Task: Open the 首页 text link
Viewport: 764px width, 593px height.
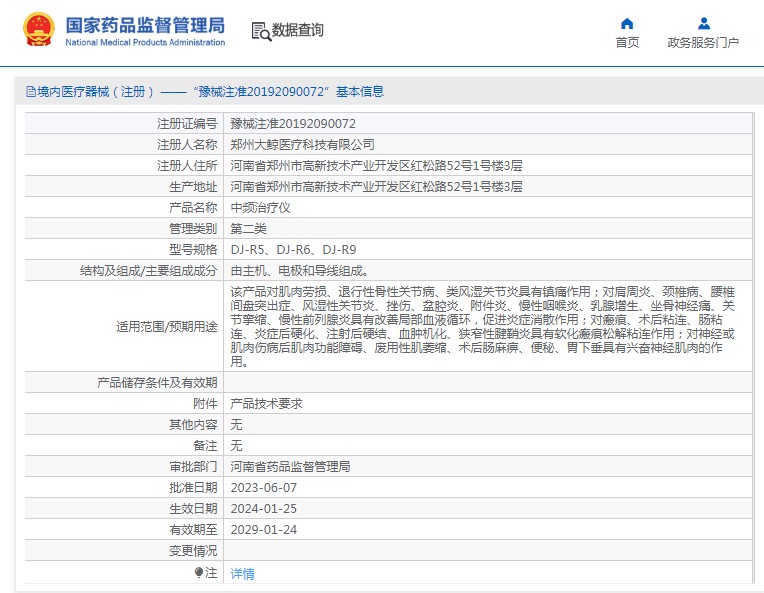Action: pyautogui.click(x=627, y=43)
